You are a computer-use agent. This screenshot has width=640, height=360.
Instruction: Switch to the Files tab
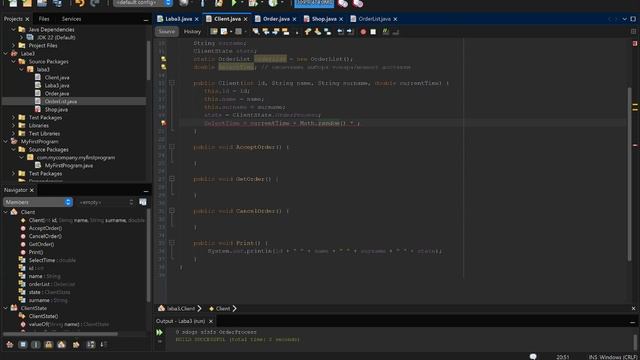tap(44, 19)
